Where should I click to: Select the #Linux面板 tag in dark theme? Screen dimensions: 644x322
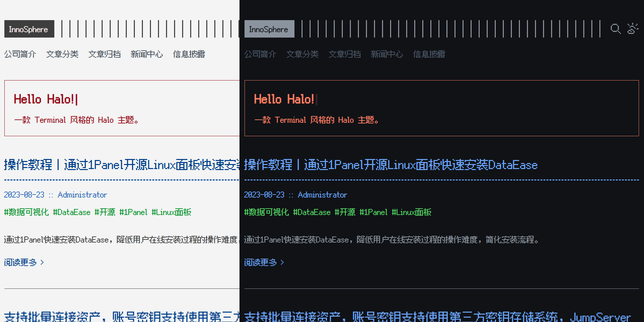coord(412,212)
